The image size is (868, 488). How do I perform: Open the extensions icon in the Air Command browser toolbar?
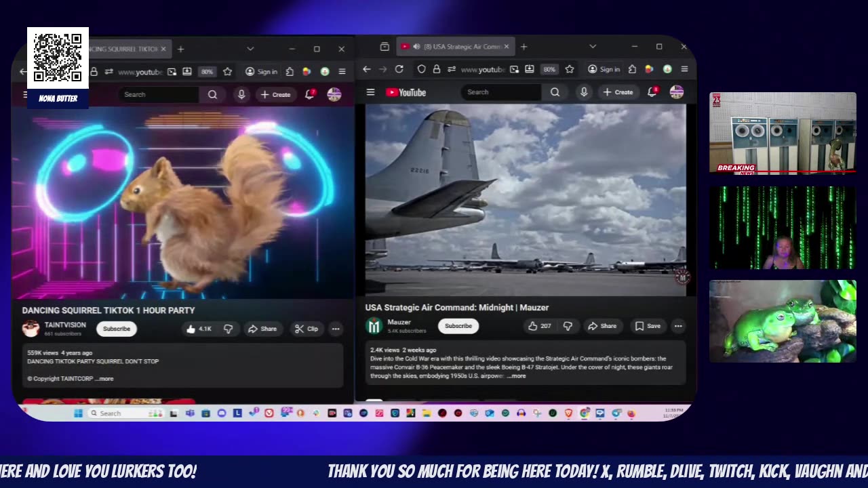tap(632, 69)
